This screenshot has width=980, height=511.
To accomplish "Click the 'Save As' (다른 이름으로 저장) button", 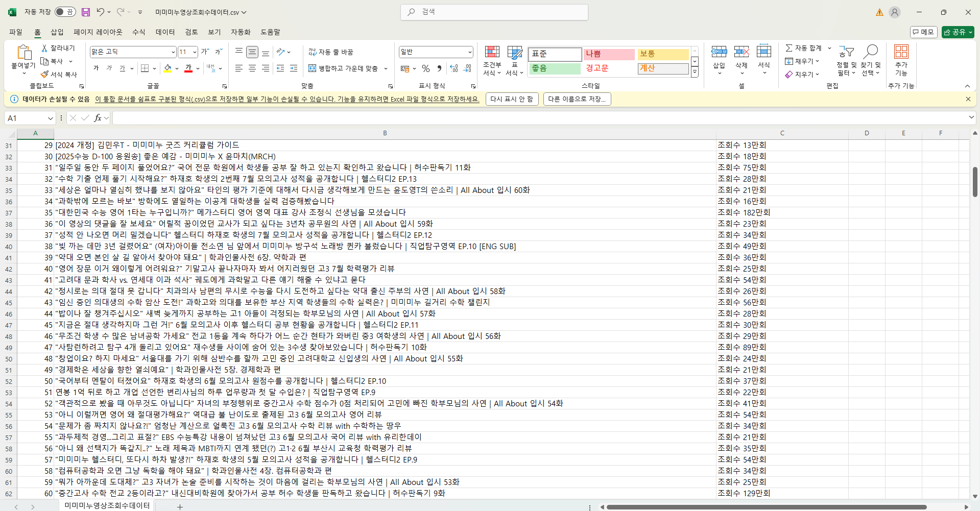I will pos(577,99).
